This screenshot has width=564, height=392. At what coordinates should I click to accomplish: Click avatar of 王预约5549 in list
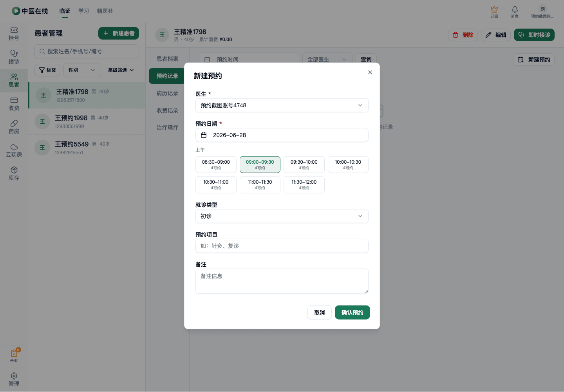[x=42, y=148]
